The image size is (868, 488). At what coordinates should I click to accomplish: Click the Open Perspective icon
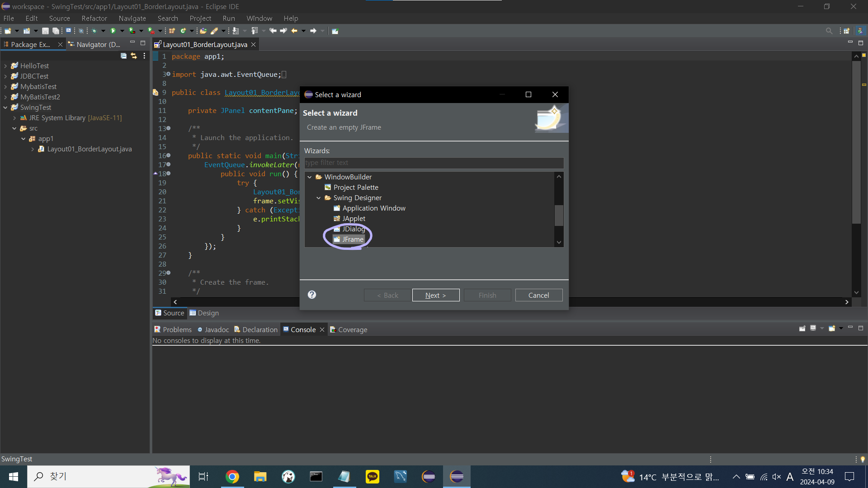(x=846, y=31)
